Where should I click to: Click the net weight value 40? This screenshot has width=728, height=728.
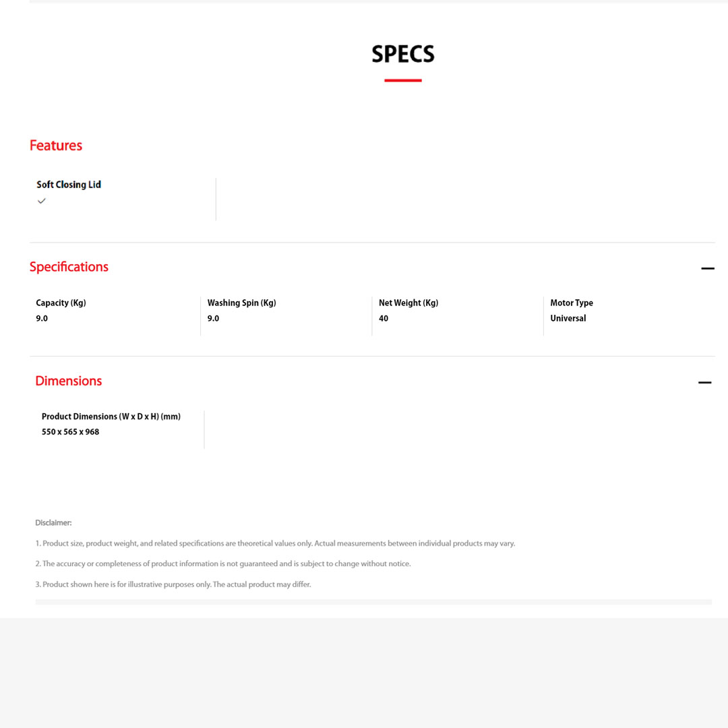[x=384, y=318]
